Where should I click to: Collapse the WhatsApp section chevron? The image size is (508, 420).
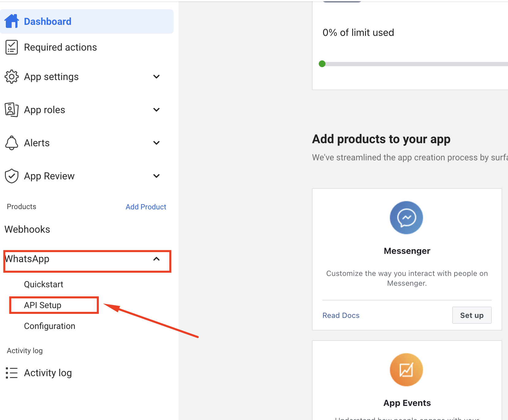156,259
